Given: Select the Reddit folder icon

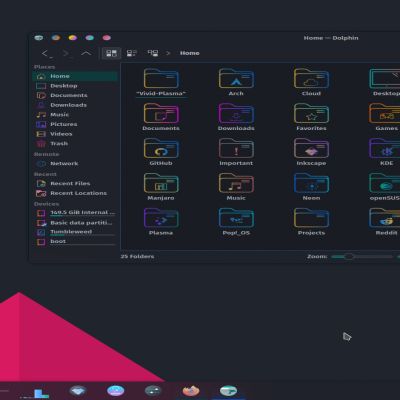Looking at the screenshot, I should pyautogui.click(x=385, y=218).
